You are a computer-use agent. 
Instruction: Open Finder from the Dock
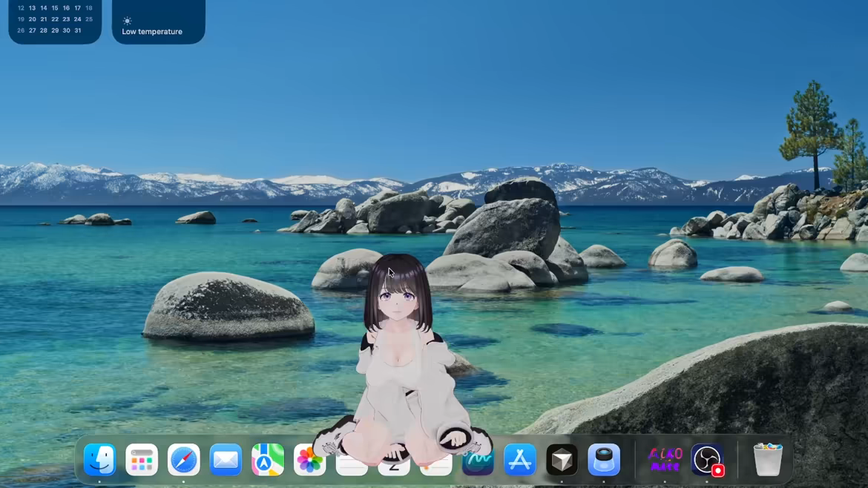click(99, 459)
